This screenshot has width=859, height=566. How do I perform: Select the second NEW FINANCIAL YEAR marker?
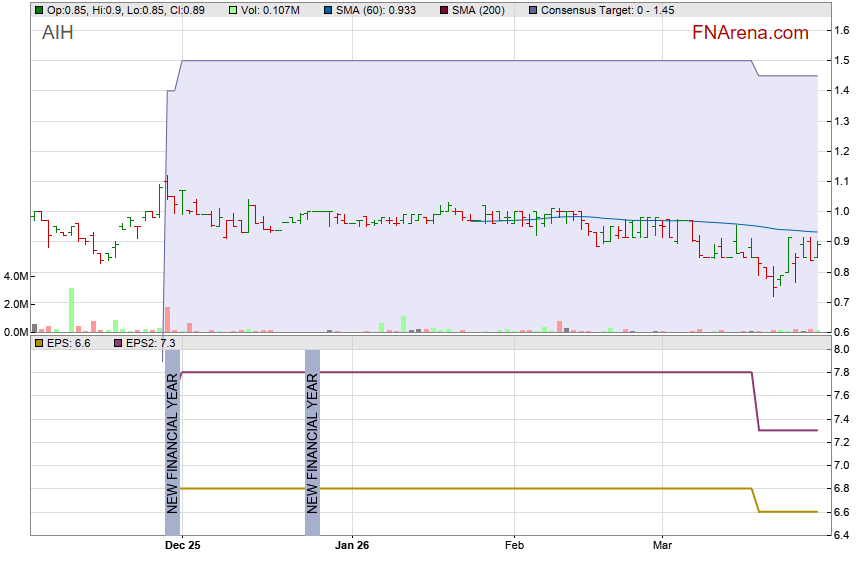click(x=312, y=442)
